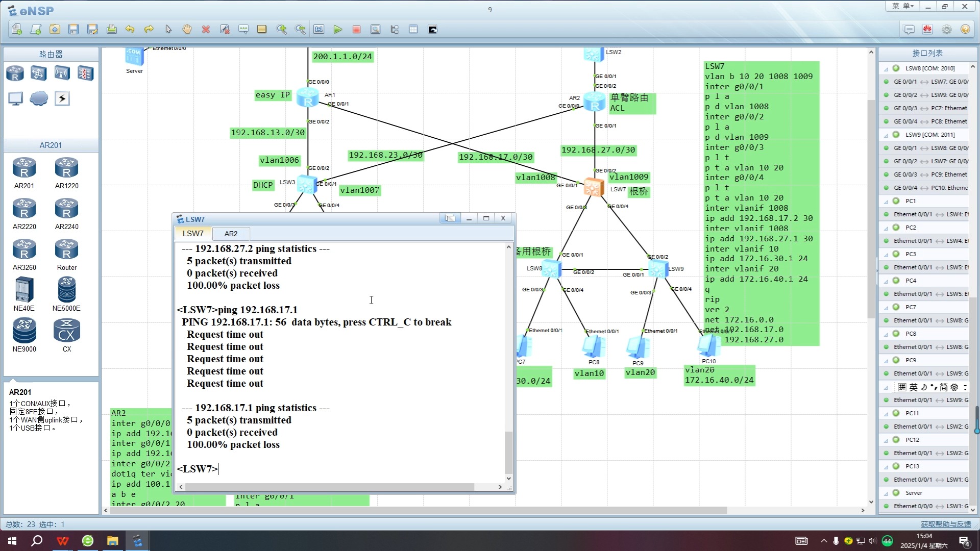This screenshot has width=980, height=551.
Task: Enable the eNSP topology grid snap
Action: (414, 29)
